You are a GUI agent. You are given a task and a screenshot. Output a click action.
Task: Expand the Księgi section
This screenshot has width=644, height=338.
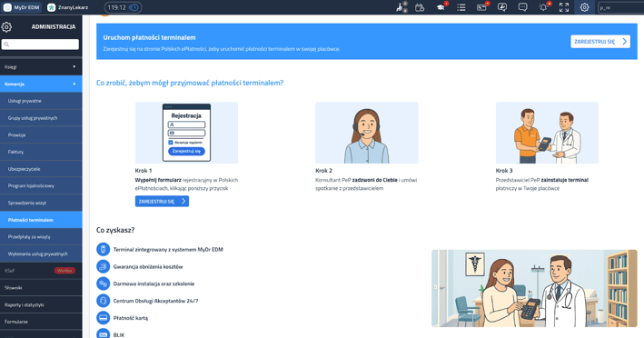41,67
